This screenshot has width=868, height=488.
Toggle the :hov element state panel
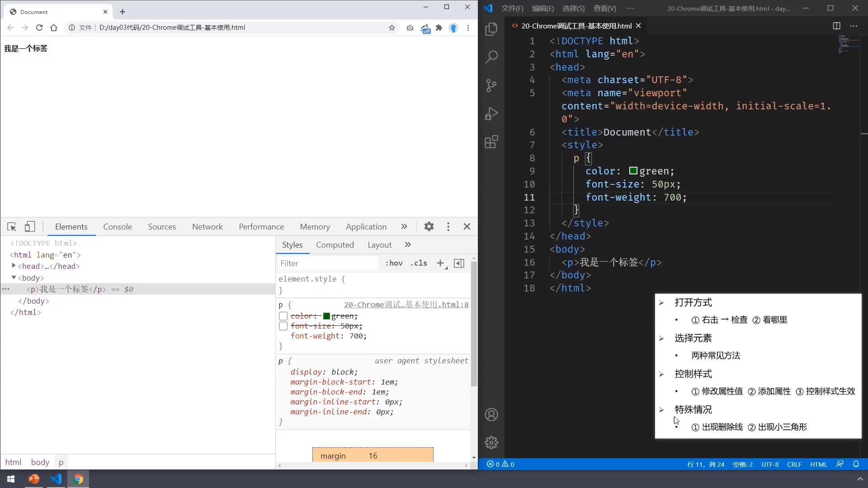click(394, 263)
